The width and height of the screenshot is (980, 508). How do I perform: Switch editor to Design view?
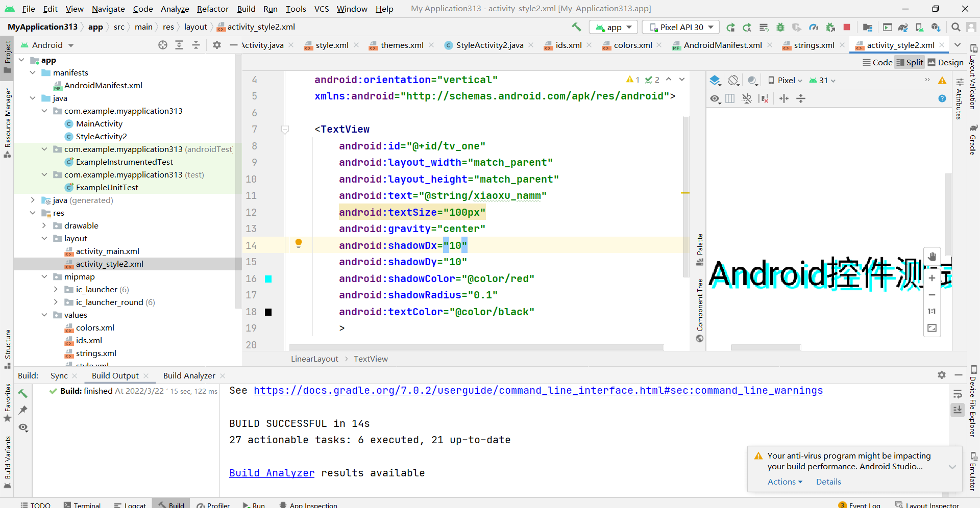(946, 62)
